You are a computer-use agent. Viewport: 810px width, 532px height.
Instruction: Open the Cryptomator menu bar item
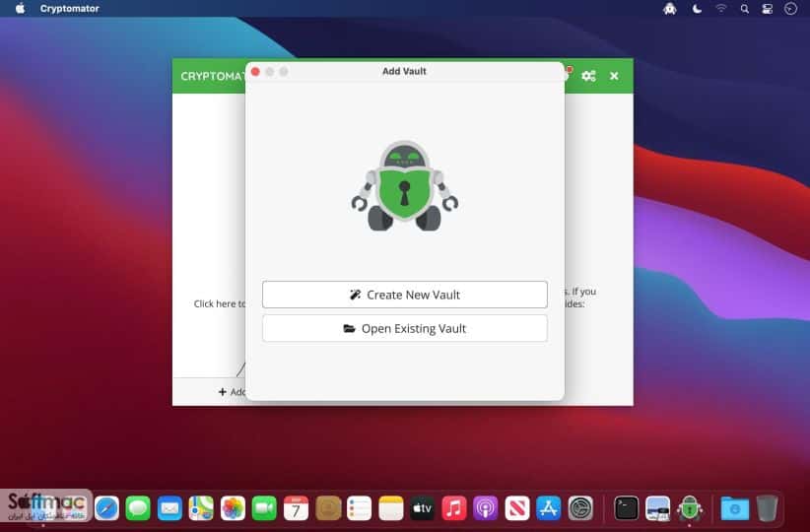coord(70,8)
